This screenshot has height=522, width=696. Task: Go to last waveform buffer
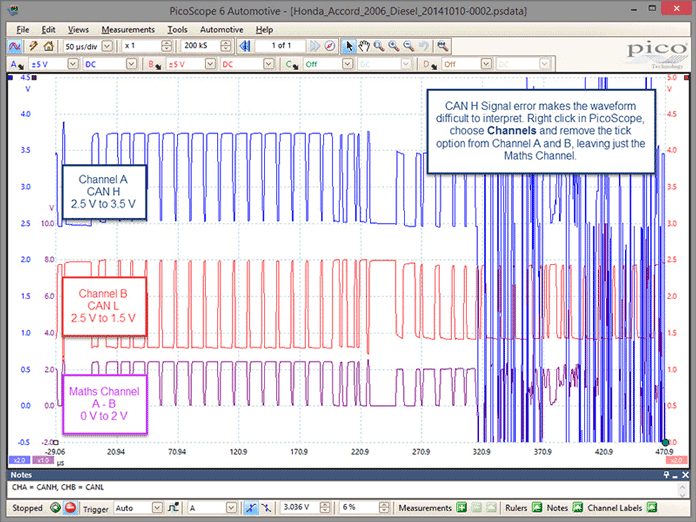(x=315, y=46)
